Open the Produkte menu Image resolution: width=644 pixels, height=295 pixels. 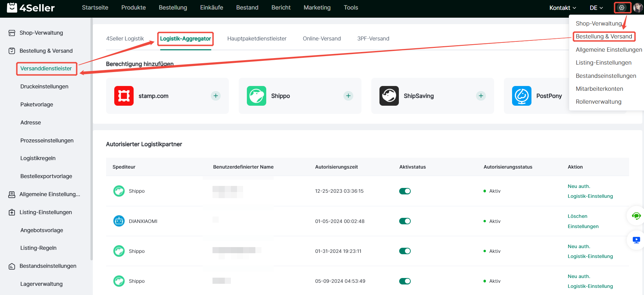(134, 7)
